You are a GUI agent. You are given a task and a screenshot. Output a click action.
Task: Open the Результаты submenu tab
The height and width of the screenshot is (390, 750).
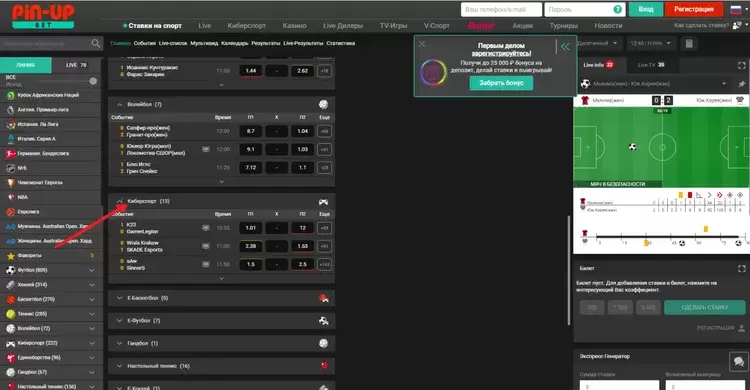265,43
